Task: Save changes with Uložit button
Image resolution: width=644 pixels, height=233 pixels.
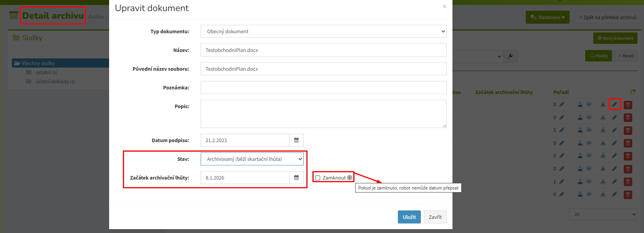Action: tap(409, 217)
